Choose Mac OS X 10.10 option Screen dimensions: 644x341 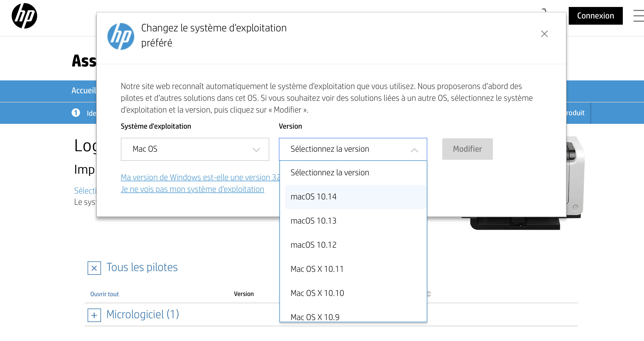(x=317, y=293)
